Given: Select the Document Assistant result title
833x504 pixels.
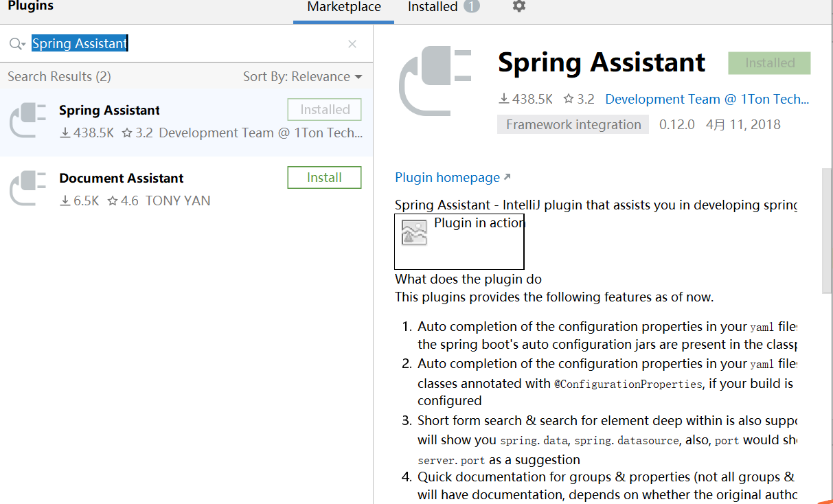Looking at the screenshot, I should 122,178.
